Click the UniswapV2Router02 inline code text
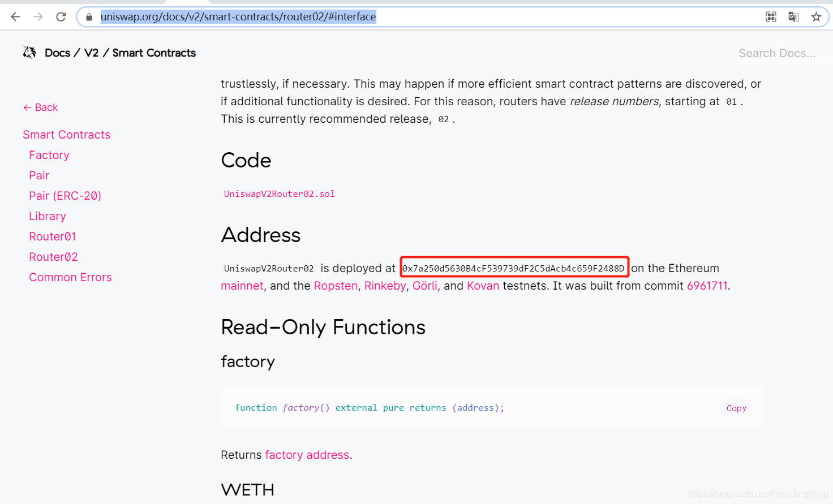 coord(269,269)
